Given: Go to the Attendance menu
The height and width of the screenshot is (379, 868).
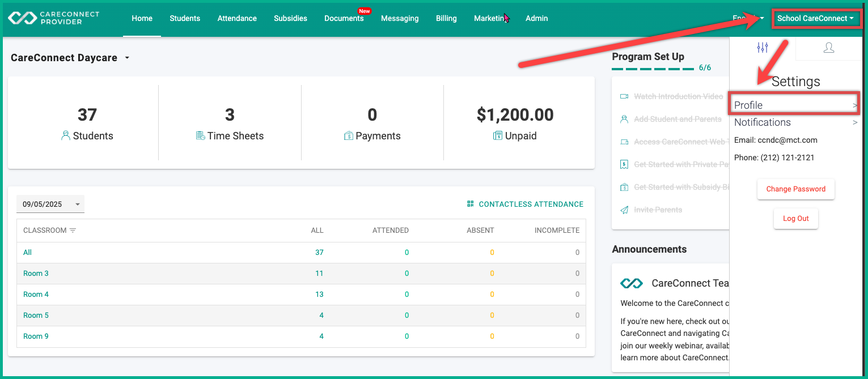Looking at the screenshot, I should pyautogui.click(x=237, y=18).
